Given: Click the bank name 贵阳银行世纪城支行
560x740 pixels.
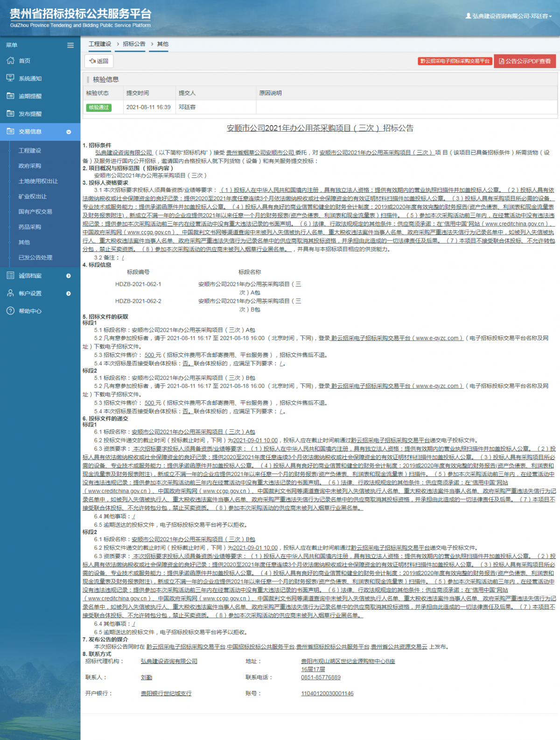Looking at the screenshot, I should click(166, 693).
